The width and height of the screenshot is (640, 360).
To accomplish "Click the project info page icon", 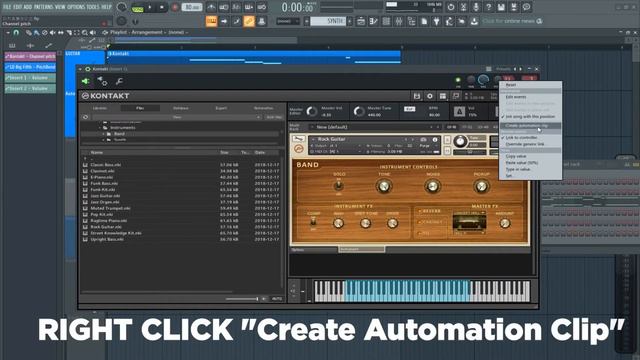I will 424,21.
